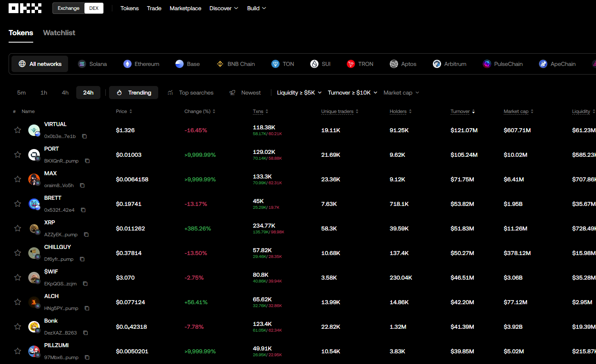
Task: Select the All networks filter
Action: click(40, 64)
